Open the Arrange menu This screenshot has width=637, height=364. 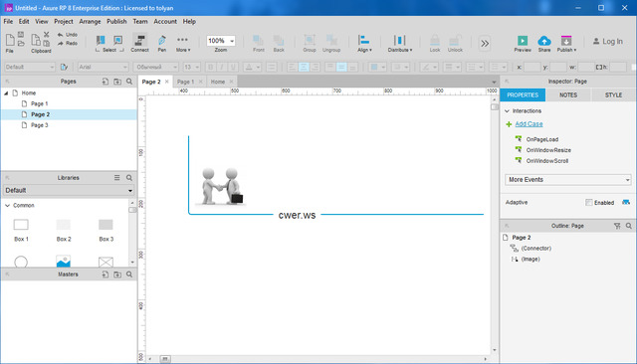point(90,22)
